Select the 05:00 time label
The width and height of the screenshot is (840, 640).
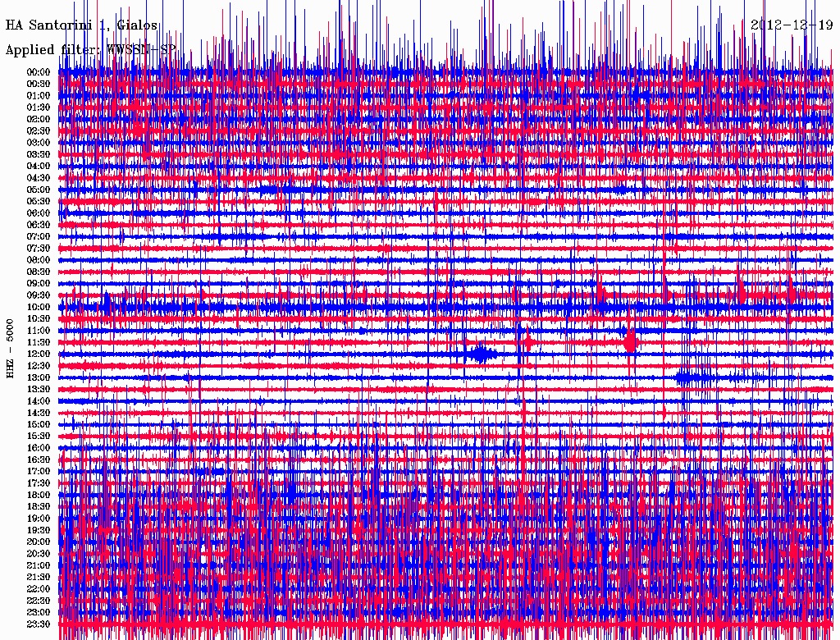click(x=39, y=190)
